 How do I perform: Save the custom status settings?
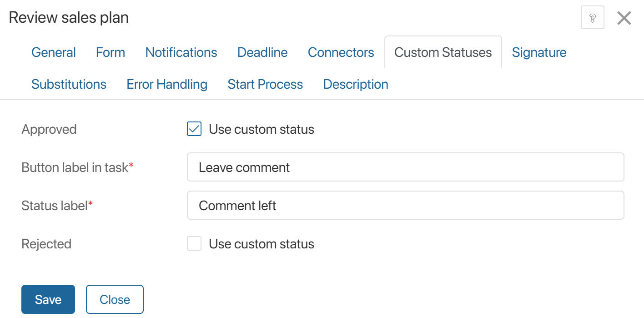tap(48, 299)
